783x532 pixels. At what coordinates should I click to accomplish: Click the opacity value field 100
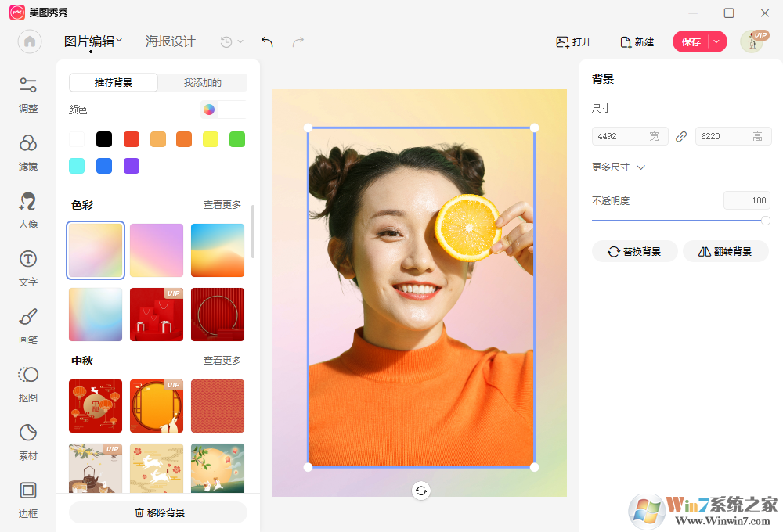coord(747,200)
